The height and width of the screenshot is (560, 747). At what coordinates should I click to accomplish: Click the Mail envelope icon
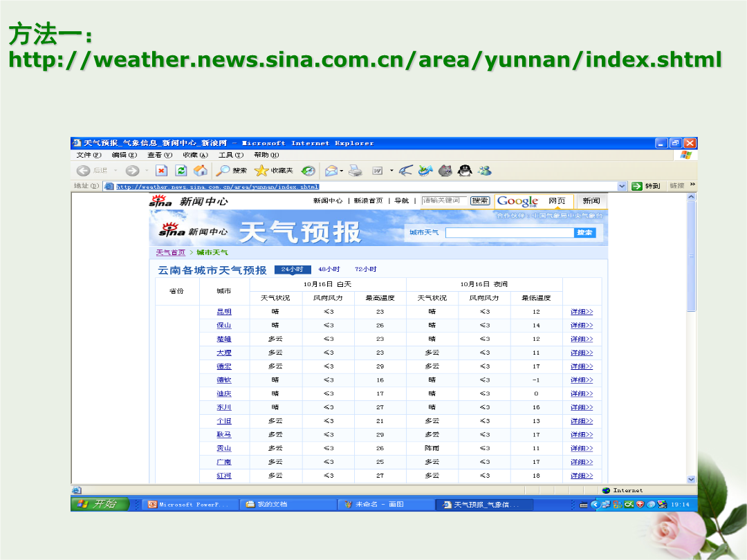coord(331,171)
